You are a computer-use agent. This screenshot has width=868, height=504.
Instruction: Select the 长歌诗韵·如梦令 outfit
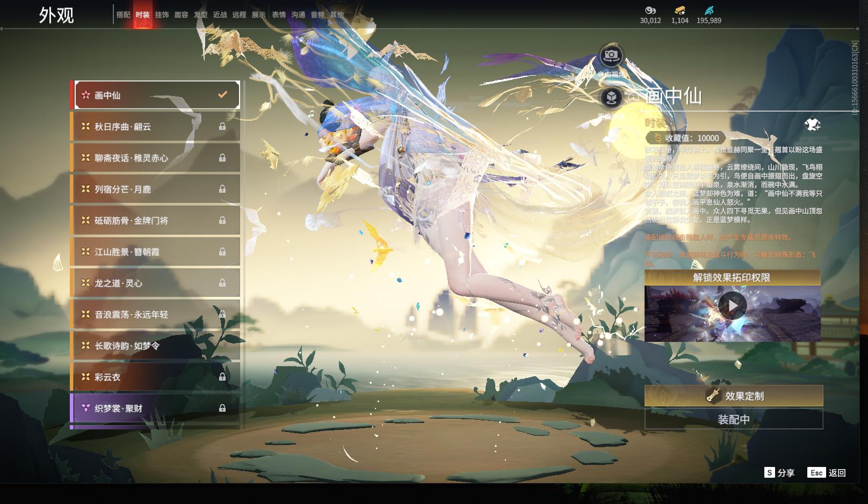pos(155,346)
